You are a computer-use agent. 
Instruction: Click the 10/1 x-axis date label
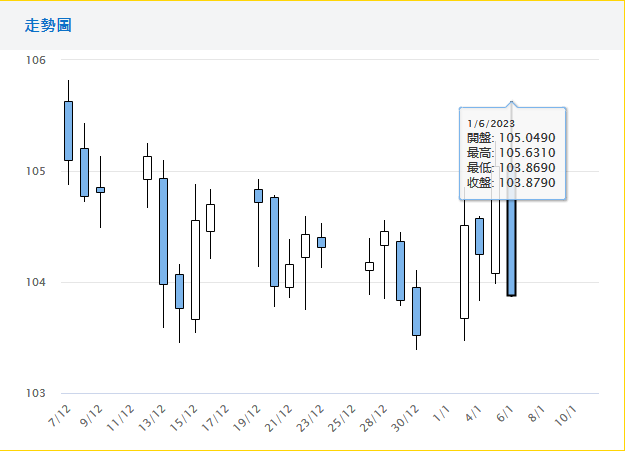pyautogui.click(x=566, y=412)
